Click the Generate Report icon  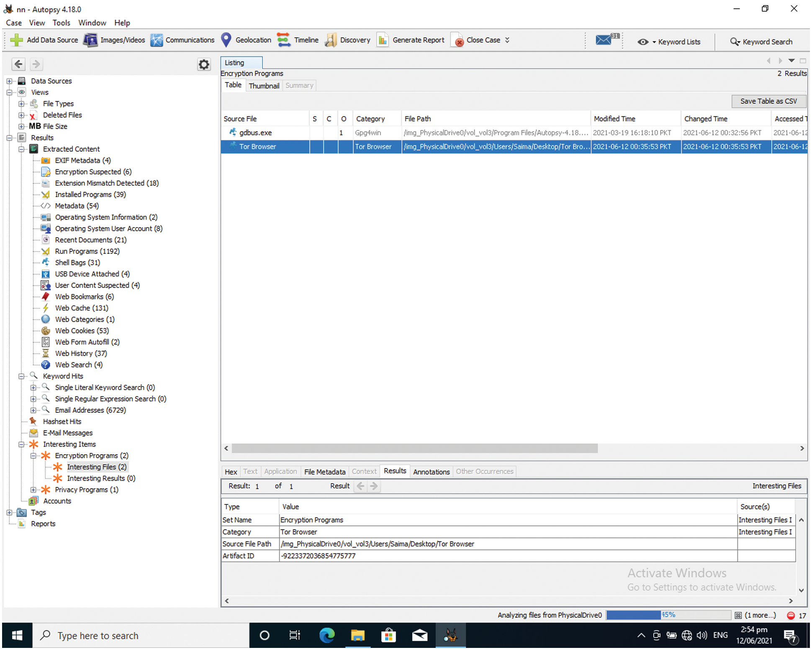[383, 40]
